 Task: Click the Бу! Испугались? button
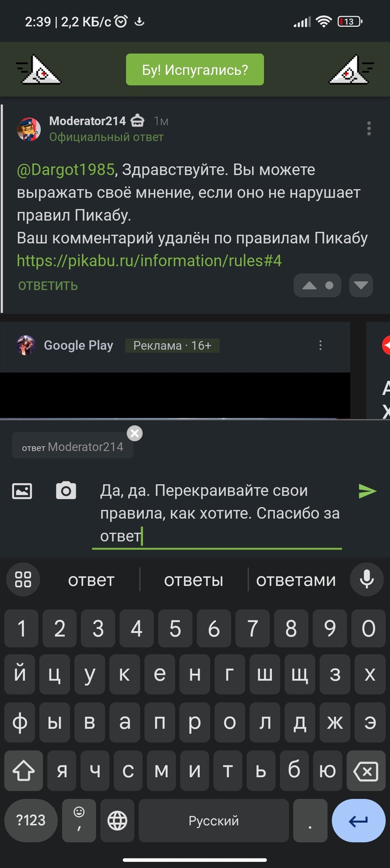click(x=195, y=70)
